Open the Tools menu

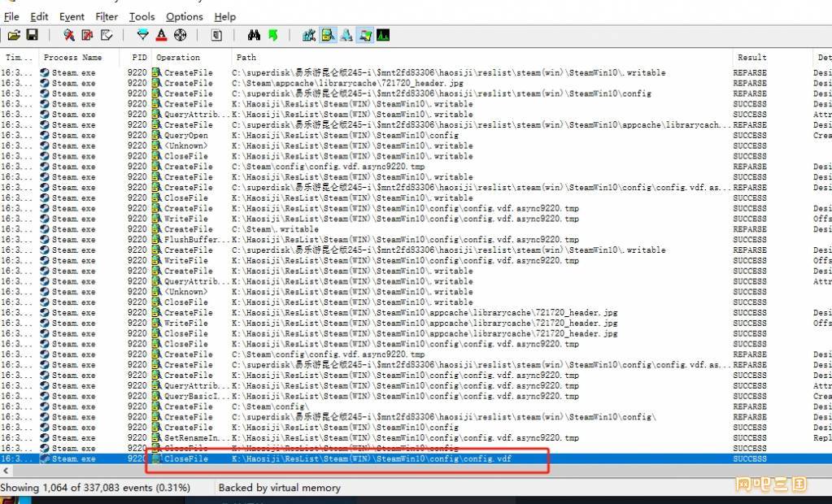tap(142, 16)
